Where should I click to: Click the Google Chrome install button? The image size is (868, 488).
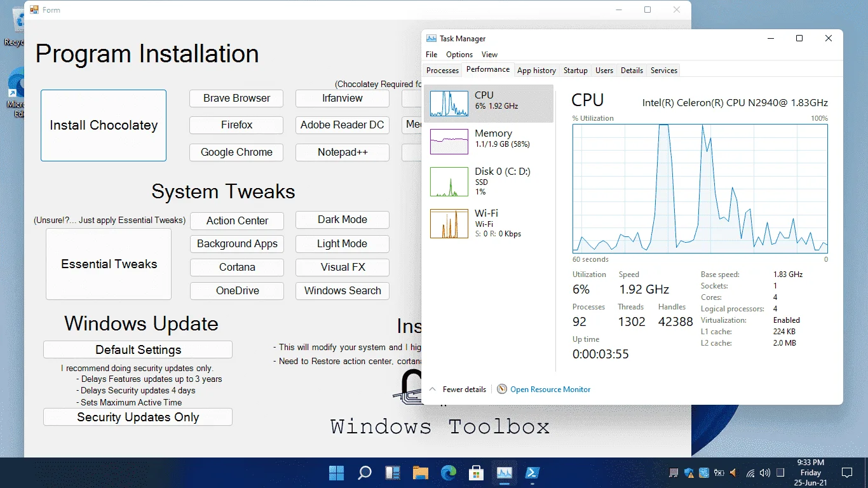pos(236,152)
